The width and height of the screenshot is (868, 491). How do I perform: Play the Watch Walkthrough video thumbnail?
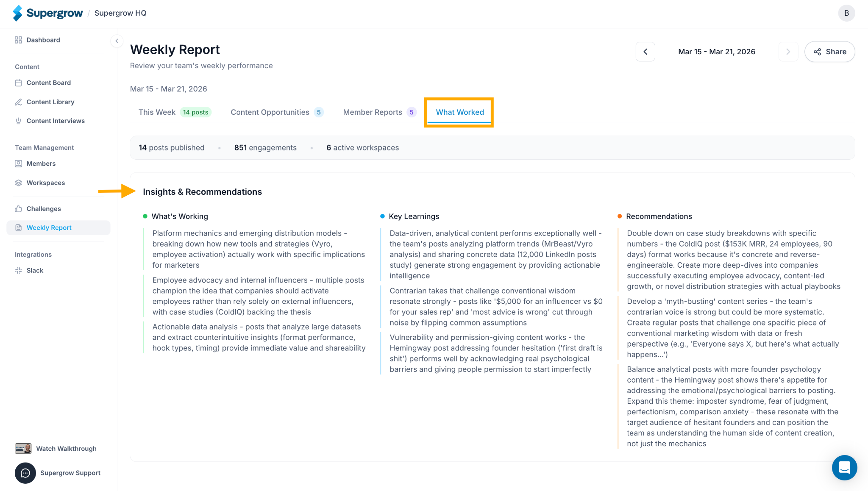pyautogui.click(x=23, y=449)
